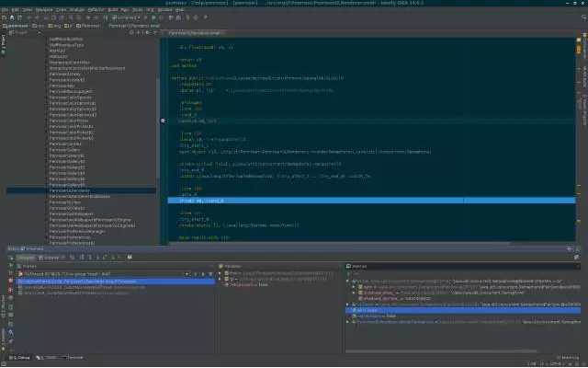The image size is (588, 368).
Task: Toggle the breakpoint marker in editor gutter
Action: pyautogui.click(x=164, y=121)
